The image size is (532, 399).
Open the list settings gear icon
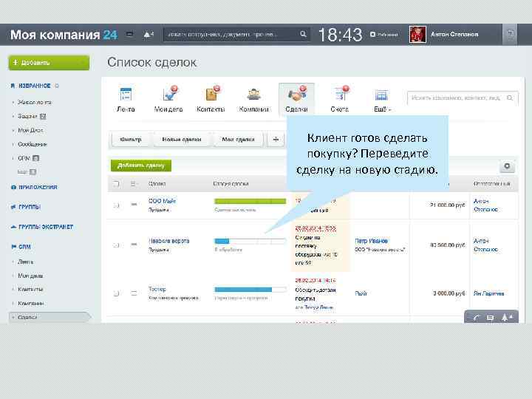[x=507, y=166]
